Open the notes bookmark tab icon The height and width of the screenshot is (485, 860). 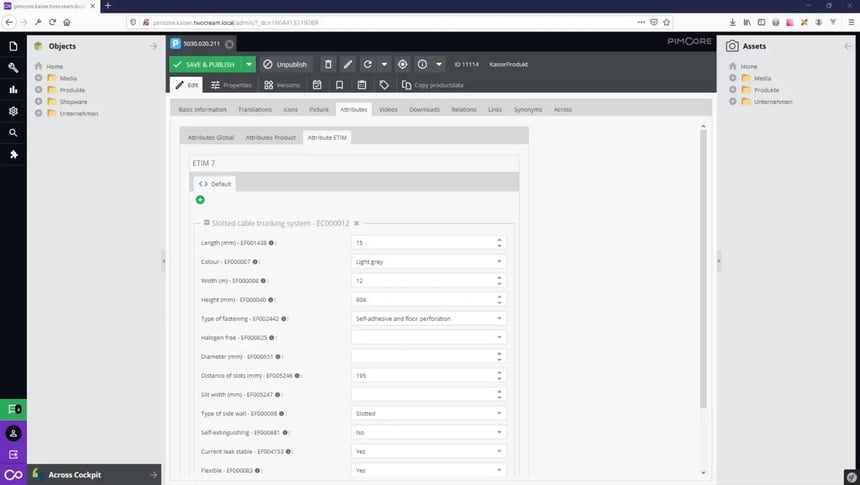click(x=340, y=85)
